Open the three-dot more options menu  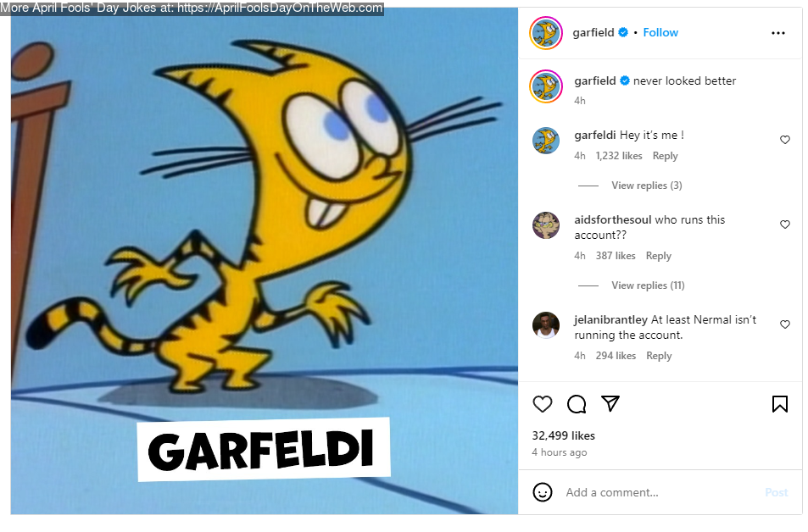(778, 33)
